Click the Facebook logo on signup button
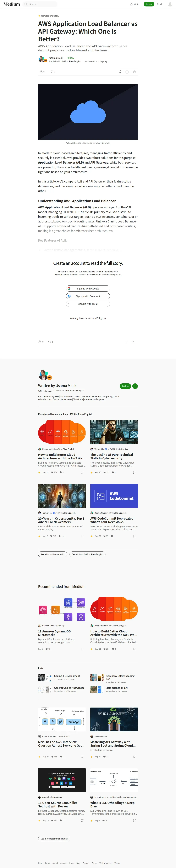176x868 pixels. tap(69, 296)
